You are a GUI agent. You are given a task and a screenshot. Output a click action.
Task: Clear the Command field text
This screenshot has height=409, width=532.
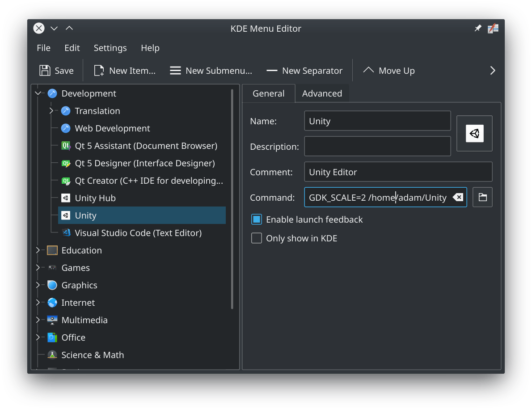(458, 197)
